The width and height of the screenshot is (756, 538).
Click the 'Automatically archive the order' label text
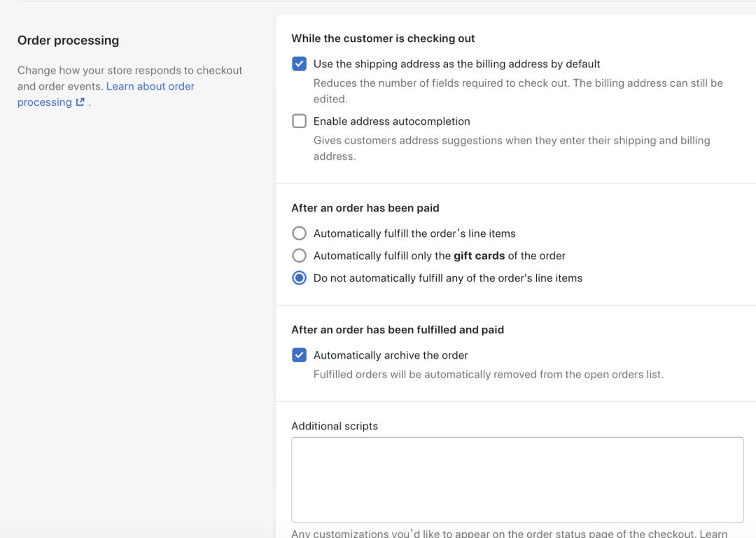pos(391,355)
